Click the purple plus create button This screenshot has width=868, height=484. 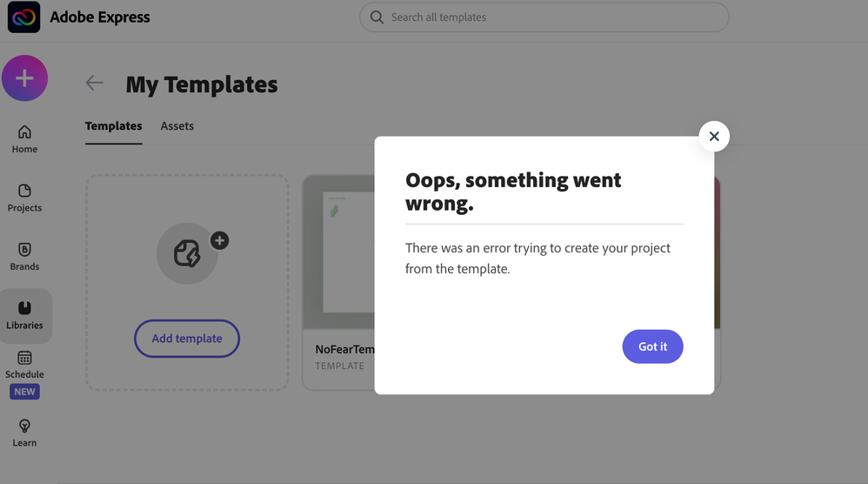point(24,78)
